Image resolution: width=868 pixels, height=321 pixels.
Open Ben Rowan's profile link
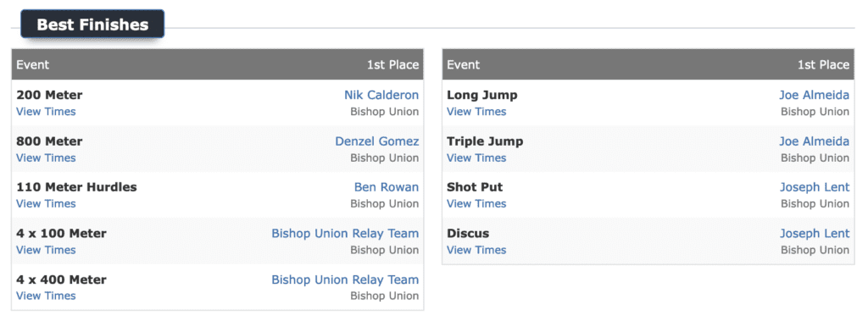point(387,187)
